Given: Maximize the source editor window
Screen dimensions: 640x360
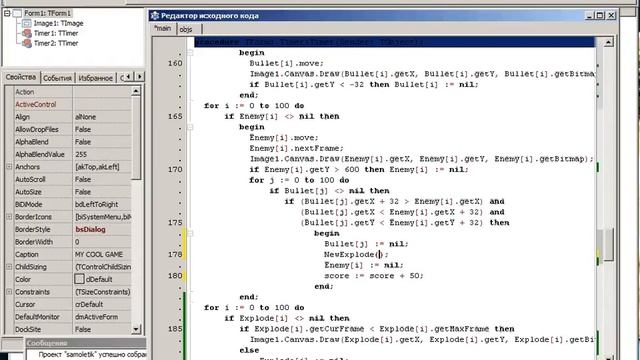Looking at the screenshot, I should 600,16.
